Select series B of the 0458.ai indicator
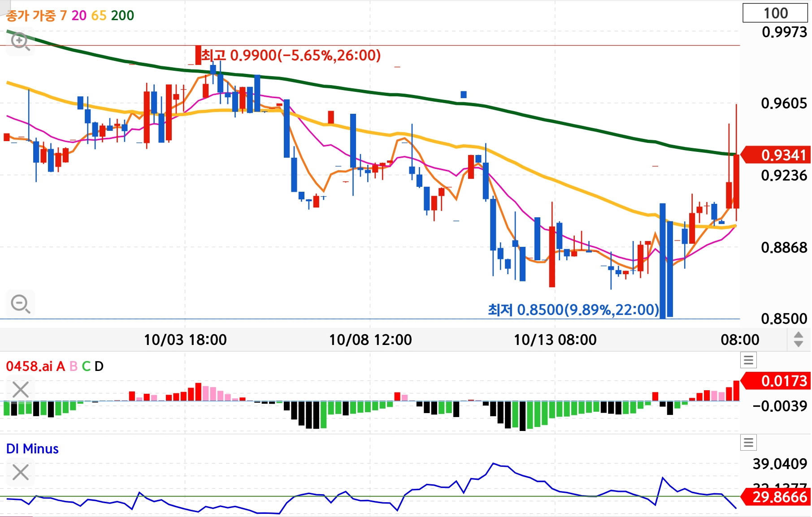Screen dimensions: 812x517 point(74,366)
